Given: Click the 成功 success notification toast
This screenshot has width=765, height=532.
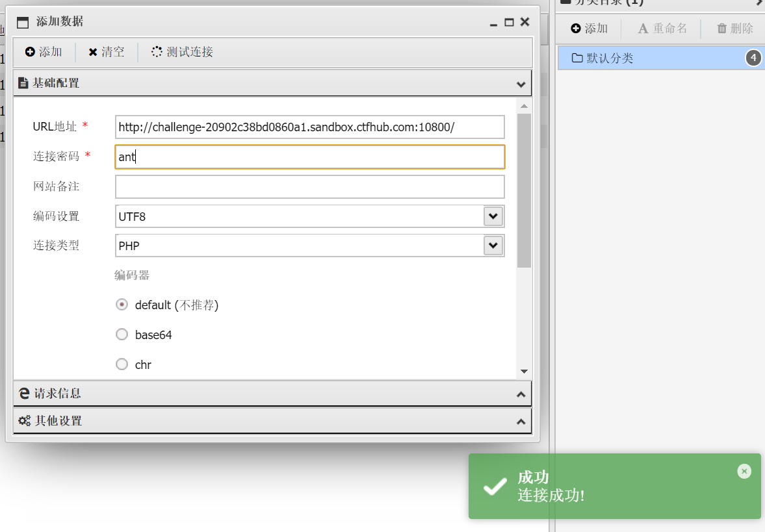Looking at the screenshot, I should click(x=615, y=486).
